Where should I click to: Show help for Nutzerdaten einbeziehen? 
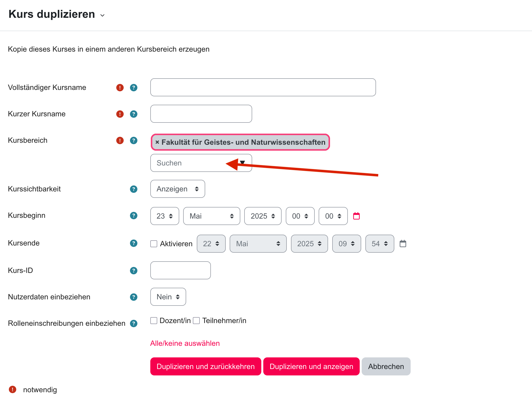133,297
